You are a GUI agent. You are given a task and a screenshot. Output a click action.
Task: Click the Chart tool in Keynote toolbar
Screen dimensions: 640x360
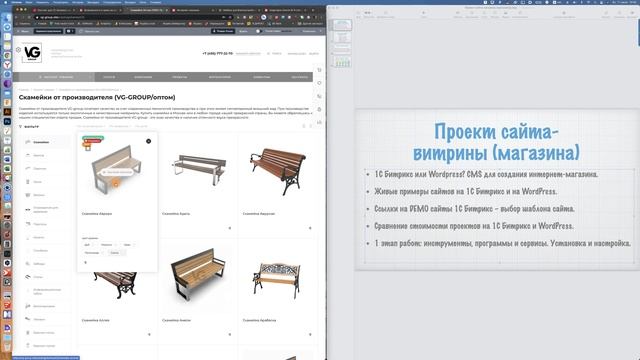pos(471,14)
